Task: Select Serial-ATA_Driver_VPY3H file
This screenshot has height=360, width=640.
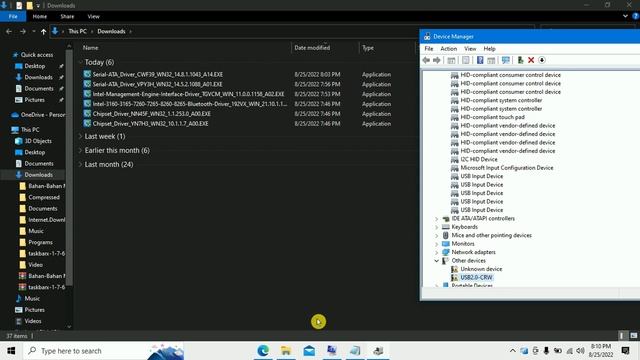Action: click(x=157, y=84)
